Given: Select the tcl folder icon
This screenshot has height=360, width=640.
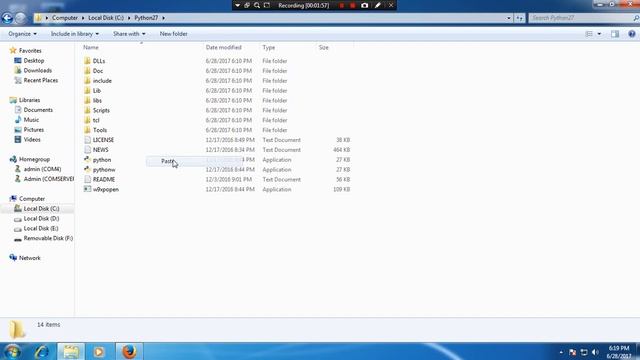Looking at the screenshot, I should point(87,120).
